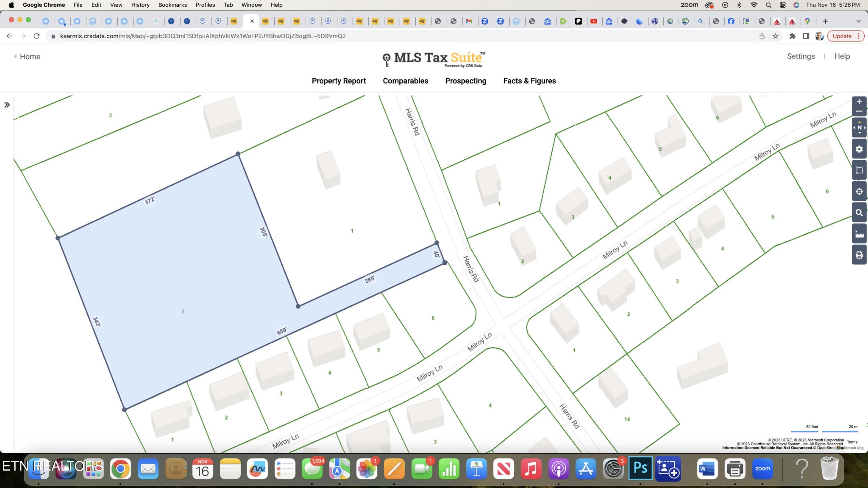Open the map search magnifier tool
The image size is (868, 488).
pyautogui.click(x=859, y=213)
